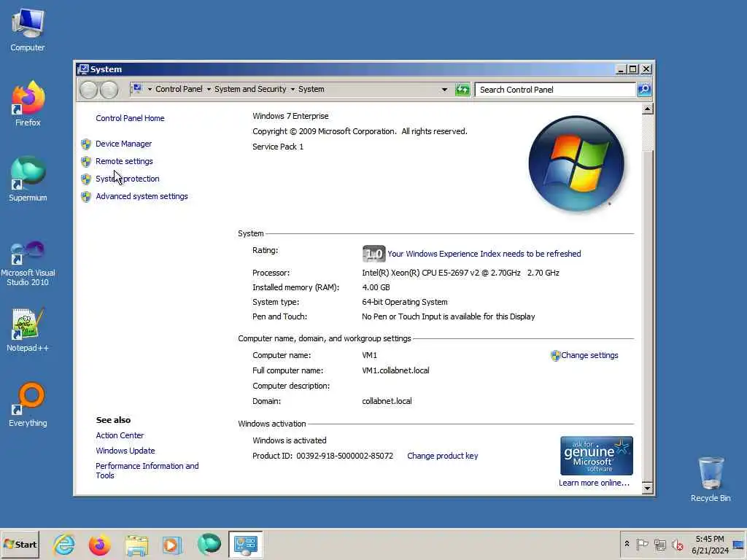
Task: Click Change product key
Action: (x=442, y=456)
